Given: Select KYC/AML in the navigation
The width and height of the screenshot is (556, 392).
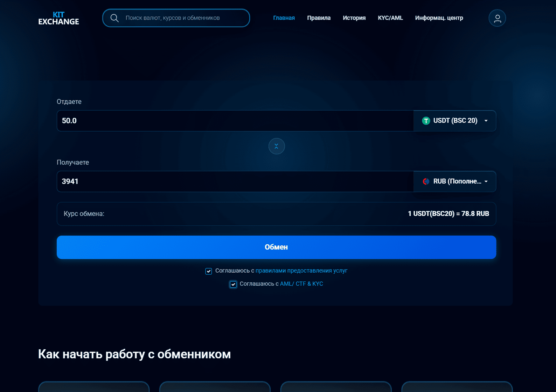Looking at the screenshot, I should pos(390,18).
